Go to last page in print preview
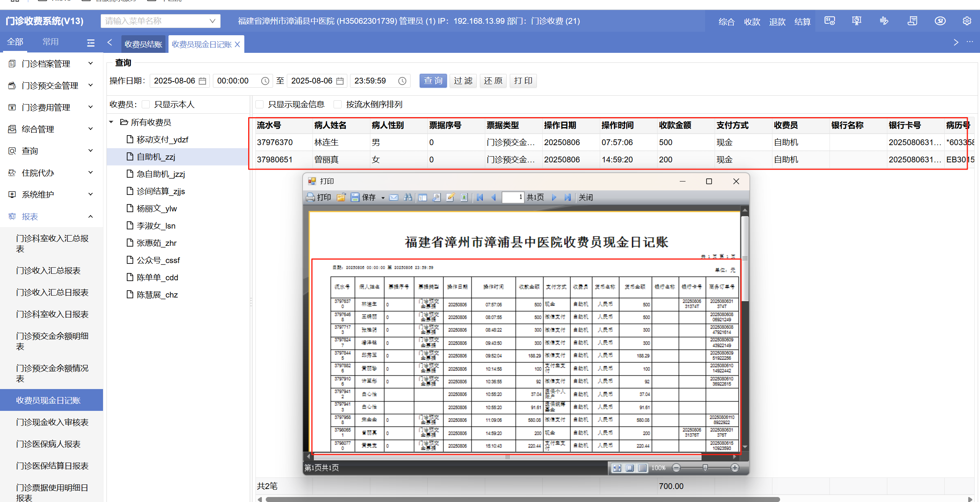This screenshot has width=980, height=502. click(568, 197)
